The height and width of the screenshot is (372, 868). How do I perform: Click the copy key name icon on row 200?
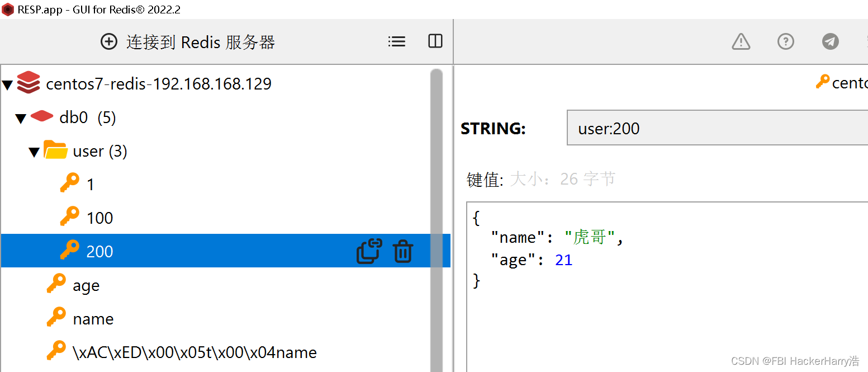pyautogui.click(x=369, y=251)
